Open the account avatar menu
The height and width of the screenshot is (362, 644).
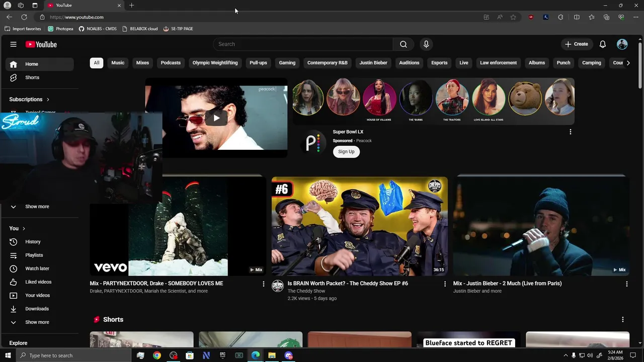tap(622, 44)
